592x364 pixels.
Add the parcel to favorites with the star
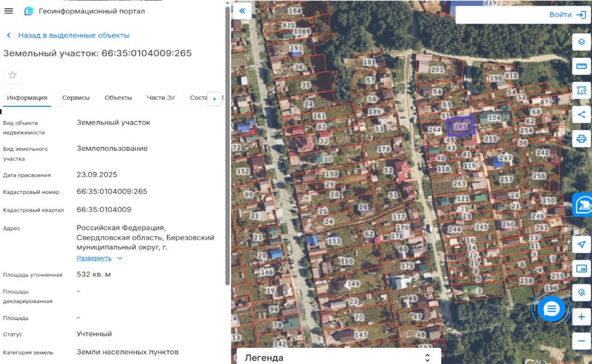click(x=12, y=75)
